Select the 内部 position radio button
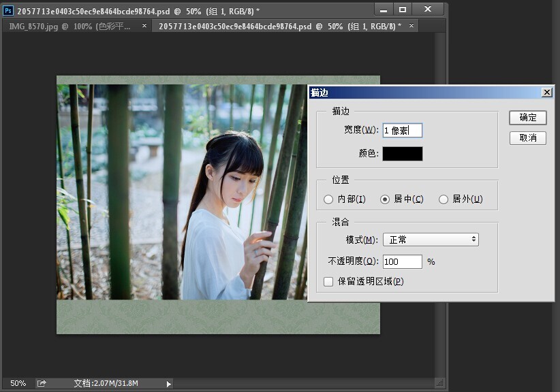The width and height of the screenshot is (560, 392). [328, 199]
